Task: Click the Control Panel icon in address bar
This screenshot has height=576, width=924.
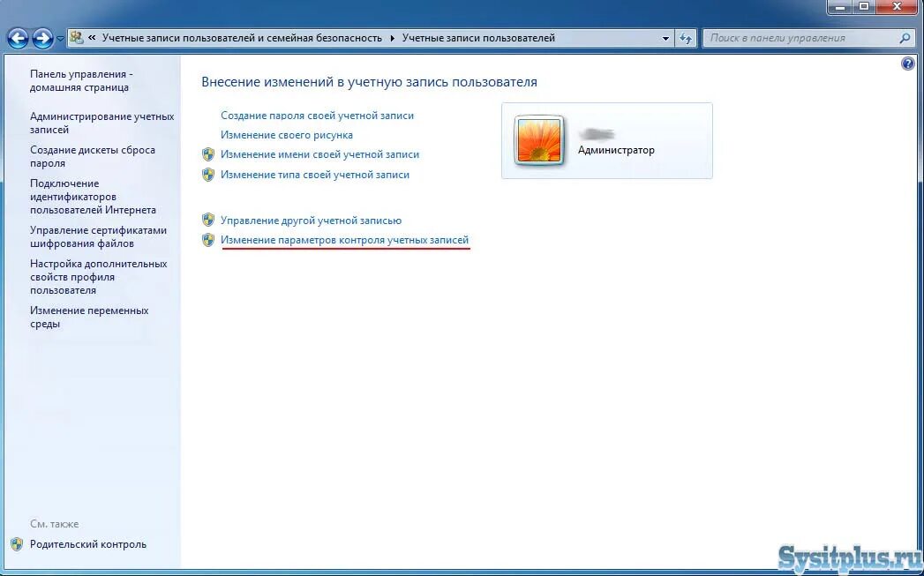Action: point(77,38)
